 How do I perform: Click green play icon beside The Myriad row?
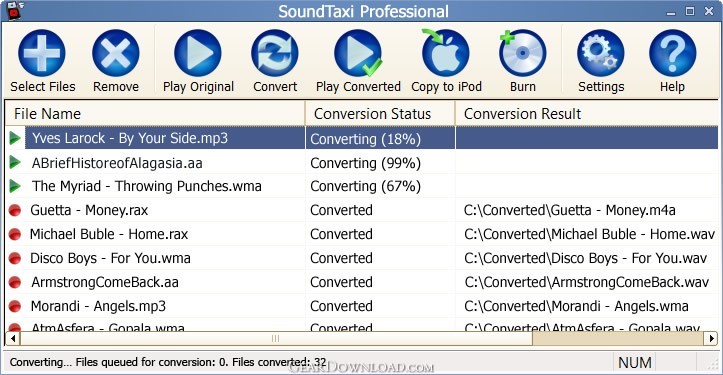(15, 186)
